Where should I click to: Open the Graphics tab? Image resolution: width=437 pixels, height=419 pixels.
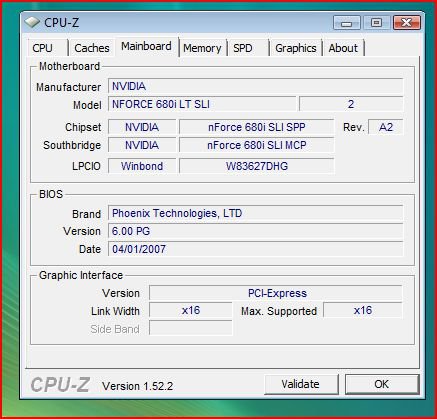point(296,48)
